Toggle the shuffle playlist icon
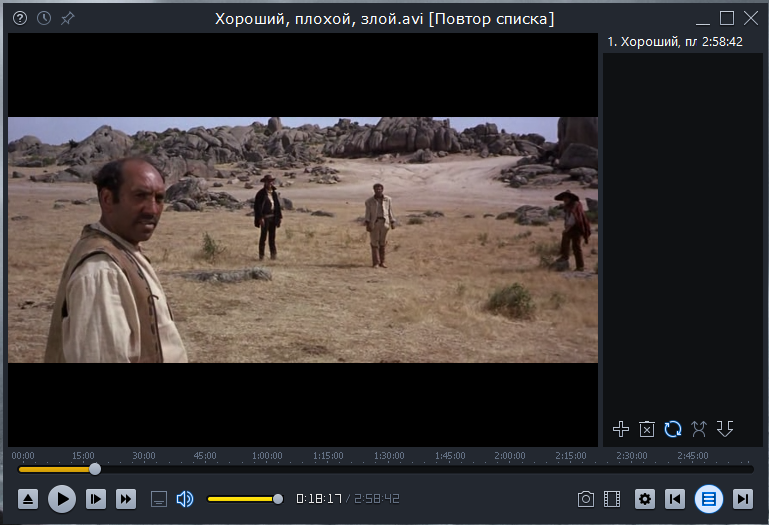The height and width of the screenshot is (528, 772). (x=699, y=429)
